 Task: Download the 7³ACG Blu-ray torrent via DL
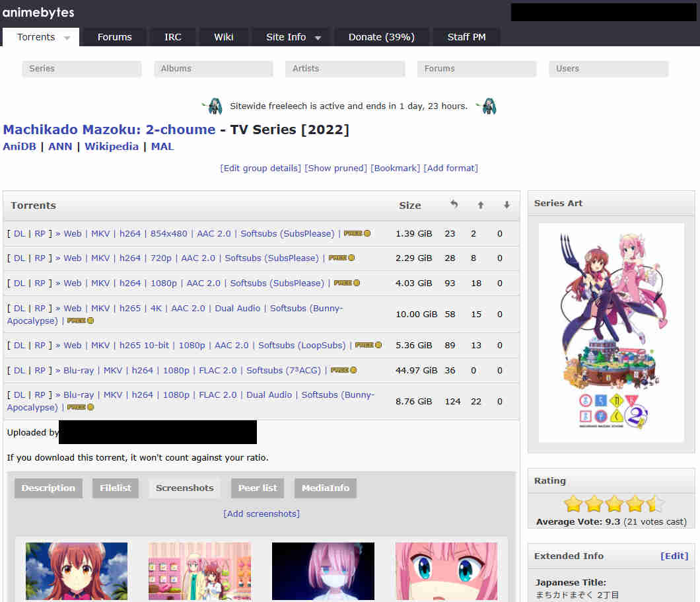click(x=19, y=370)
